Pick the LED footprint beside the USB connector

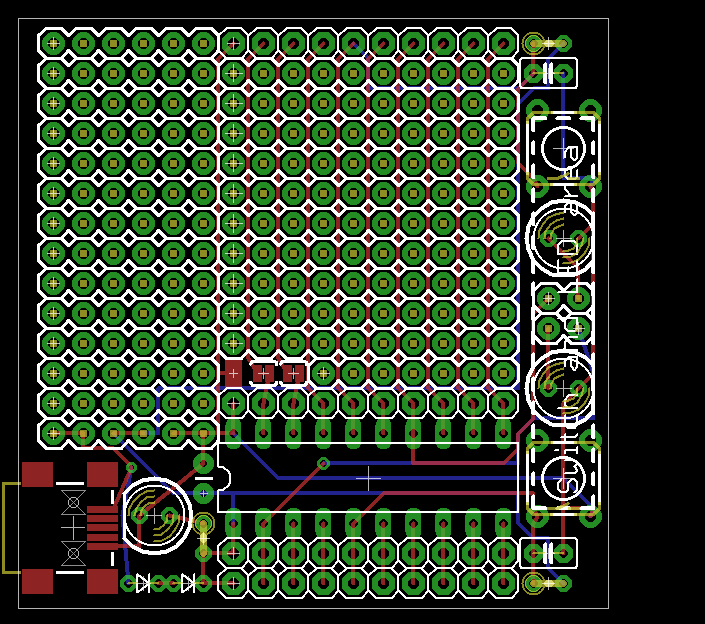[x=155, y=516]
